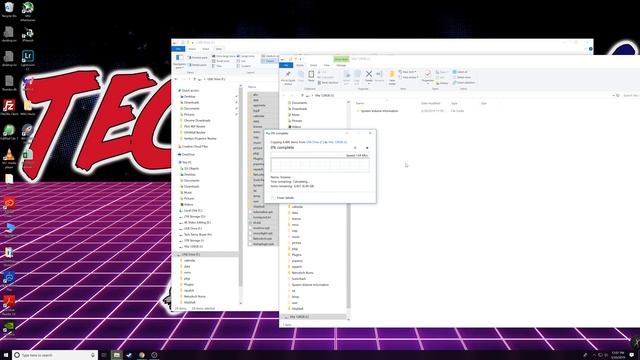Open the Share tab in front window

coord(313,65)
